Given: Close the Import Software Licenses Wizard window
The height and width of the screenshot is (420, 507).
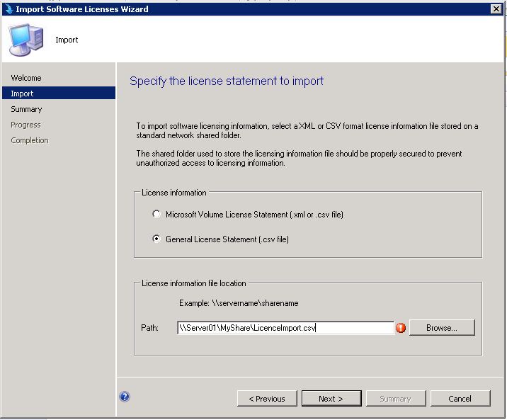Looking at the screenshot, I should (496, 8).
